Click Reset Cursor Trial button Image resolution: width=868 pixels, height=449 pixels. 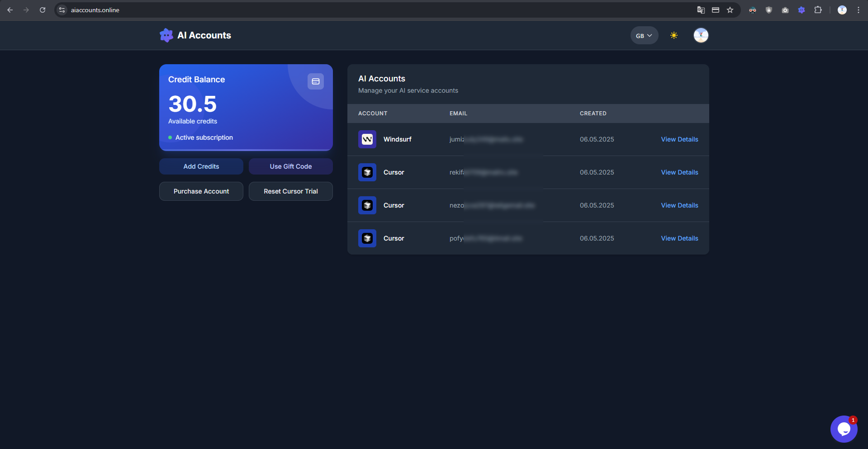pyautogui.click(x=291, y=191)
